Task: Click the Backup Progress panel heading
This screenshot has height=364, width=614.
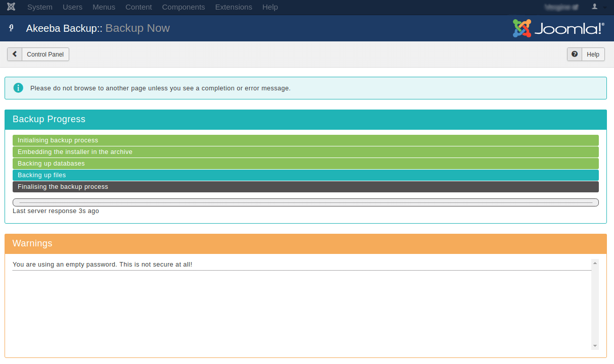Action: pyautogui.click(x=306, y=120)
